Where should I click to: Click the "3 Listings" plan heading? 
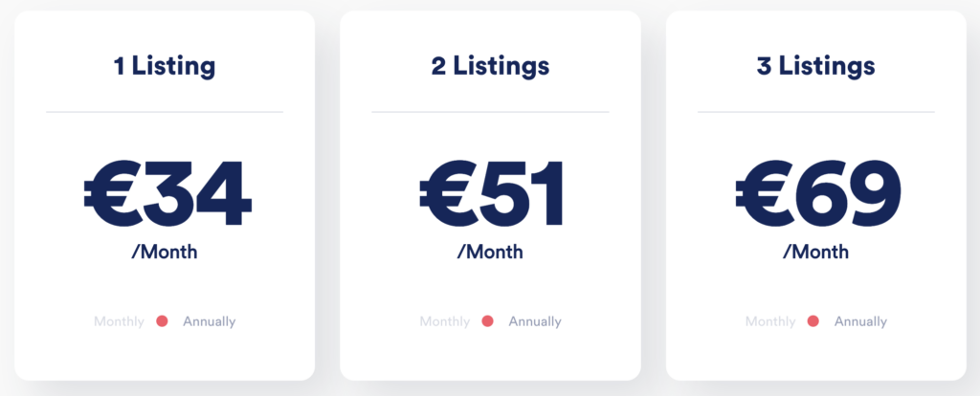point(815,66)
